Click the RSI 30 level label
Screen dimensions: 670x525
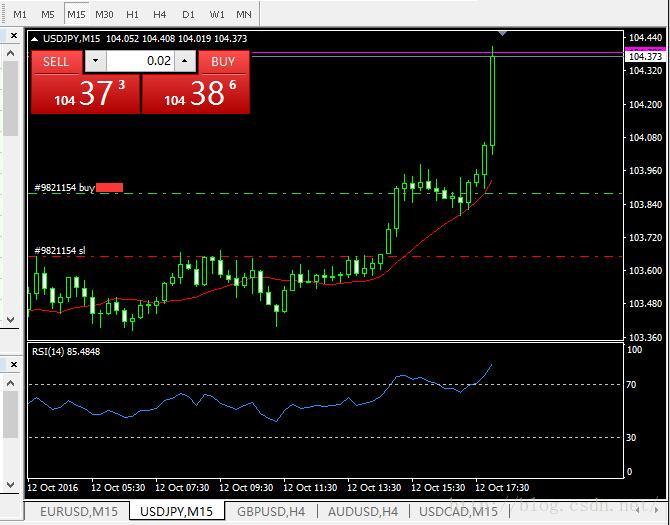[631, 437]
